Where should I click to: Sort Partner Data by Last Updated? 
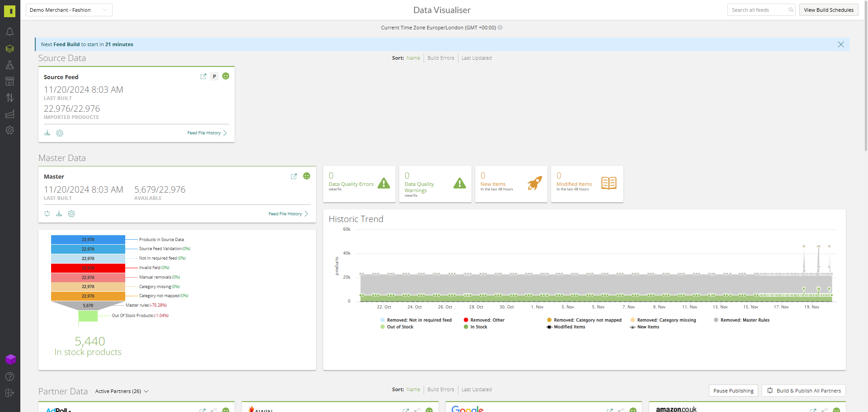[476, 389]
